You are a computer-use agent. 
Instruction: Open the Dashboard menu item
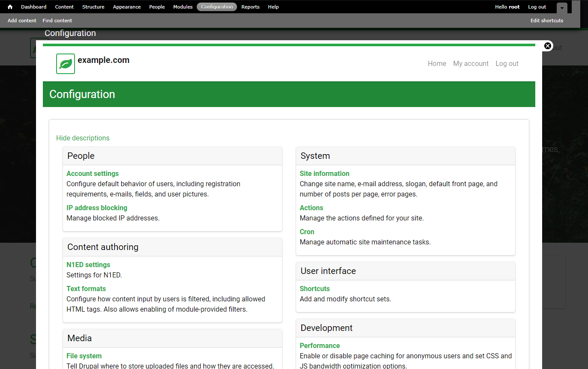pos(34,7)
